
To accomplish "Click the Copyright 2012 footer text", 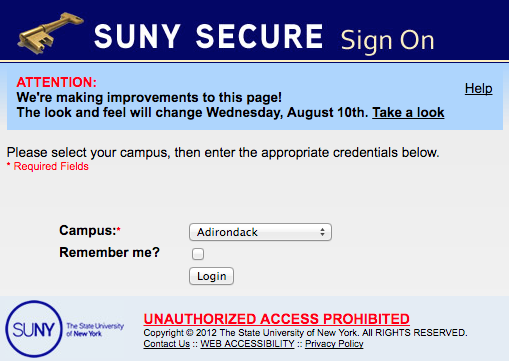I will 305,333.
